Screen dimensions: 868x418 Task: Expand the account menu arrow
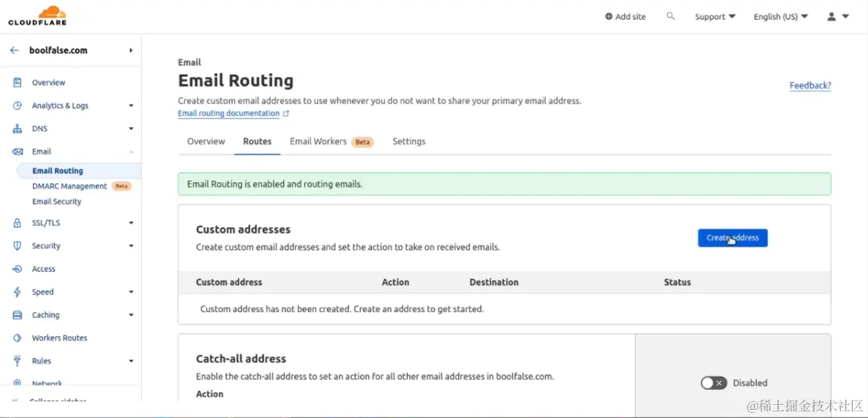pos(845,17)
